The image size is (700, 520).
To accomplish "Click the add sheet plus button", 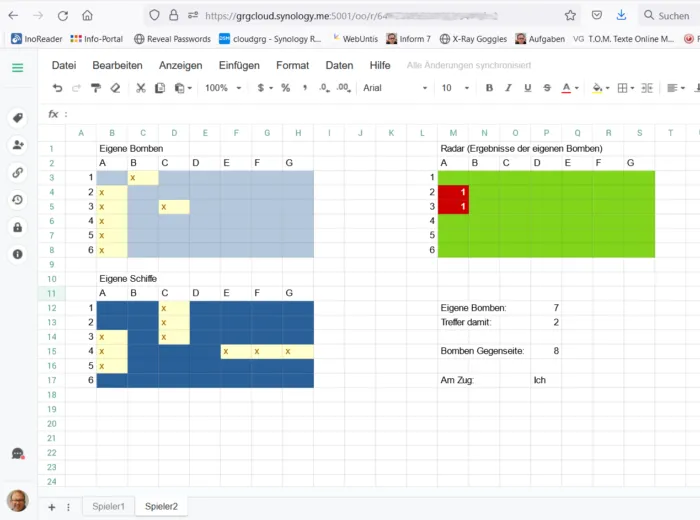I will pyautogui.click(x=51, y=507).
